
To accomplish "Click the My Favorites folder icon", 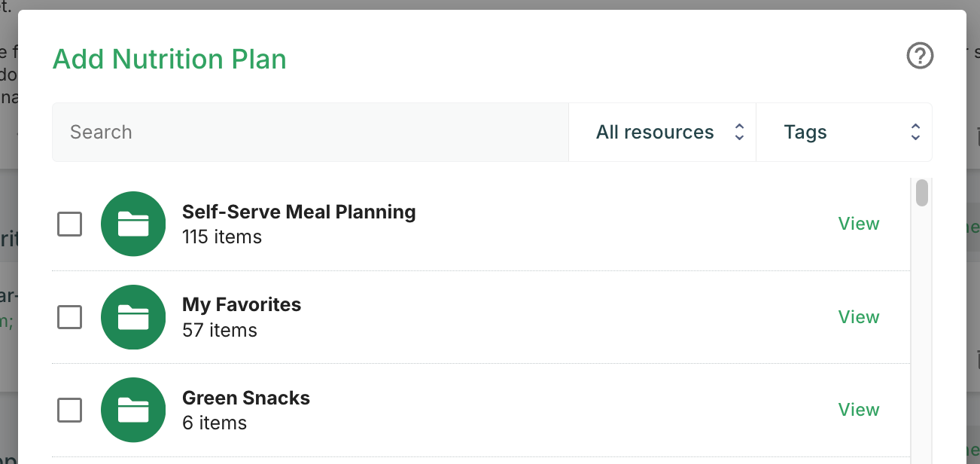I will 133,317.
